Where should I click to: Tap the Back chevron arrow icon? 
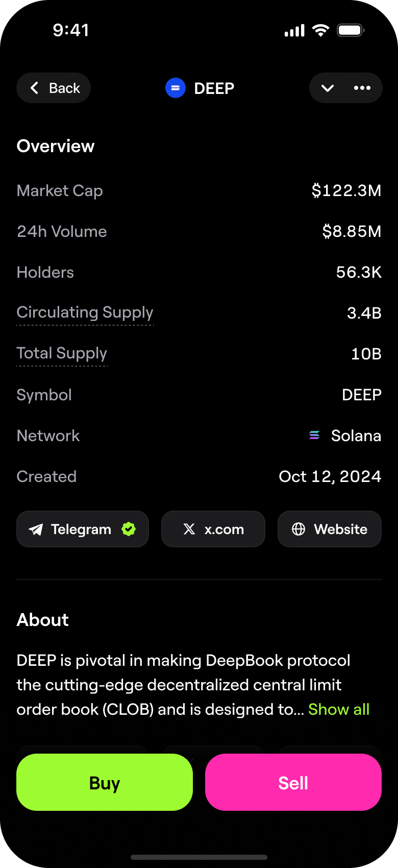35,88
